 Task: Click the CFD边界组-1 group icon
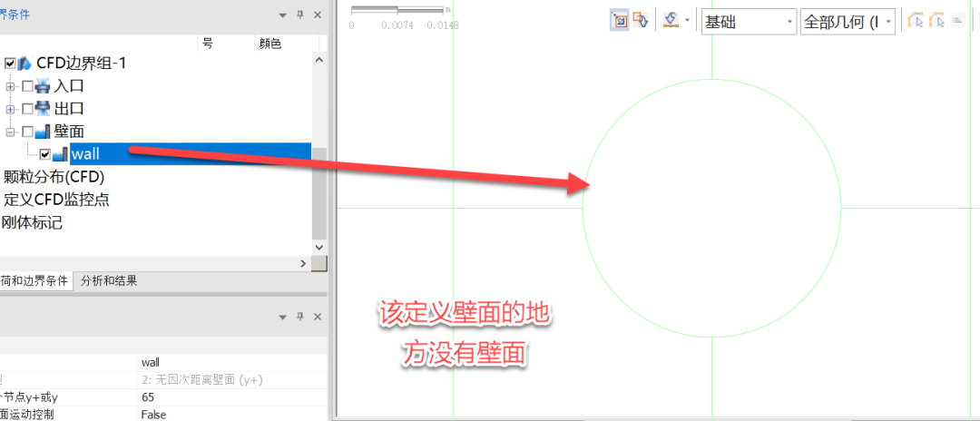pyautogui.click(x=25, y=64)
